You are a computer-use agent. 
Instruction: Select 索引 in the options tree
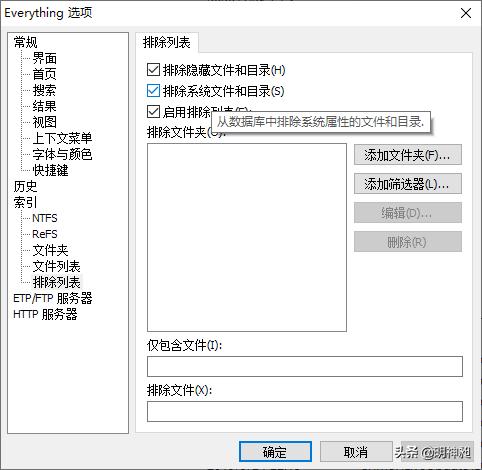(x=25, y=202)
